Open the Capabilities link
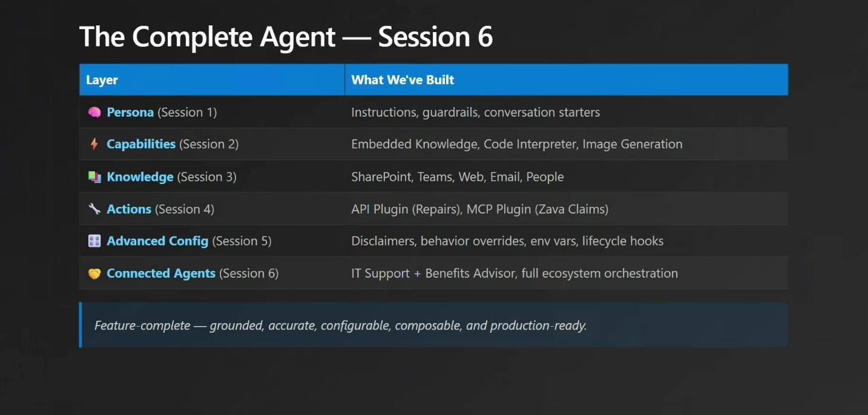 [141, 145]
